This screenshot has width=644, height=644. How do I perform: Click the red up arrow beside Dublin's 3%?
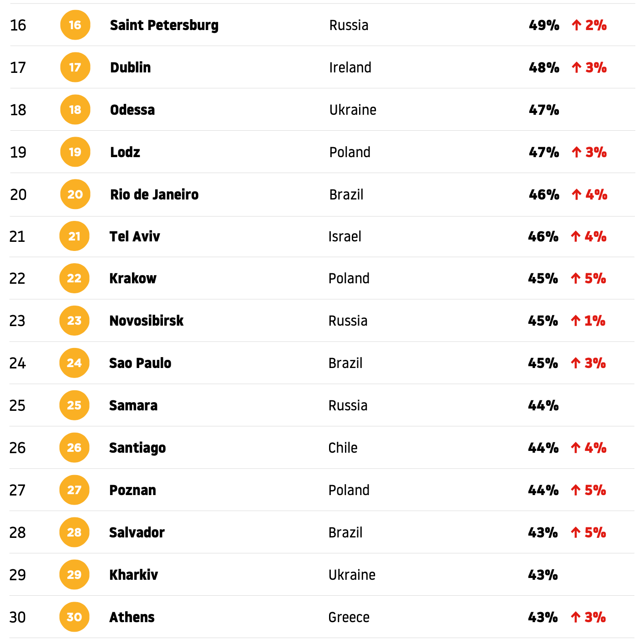(x=577, y=67)
